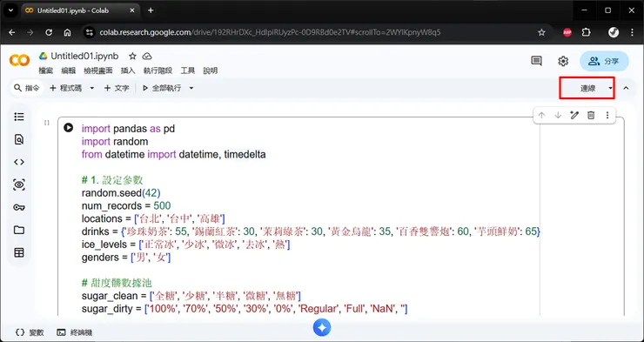Open a new browser tab
The image size is (644, 342).
coord(151,10)
